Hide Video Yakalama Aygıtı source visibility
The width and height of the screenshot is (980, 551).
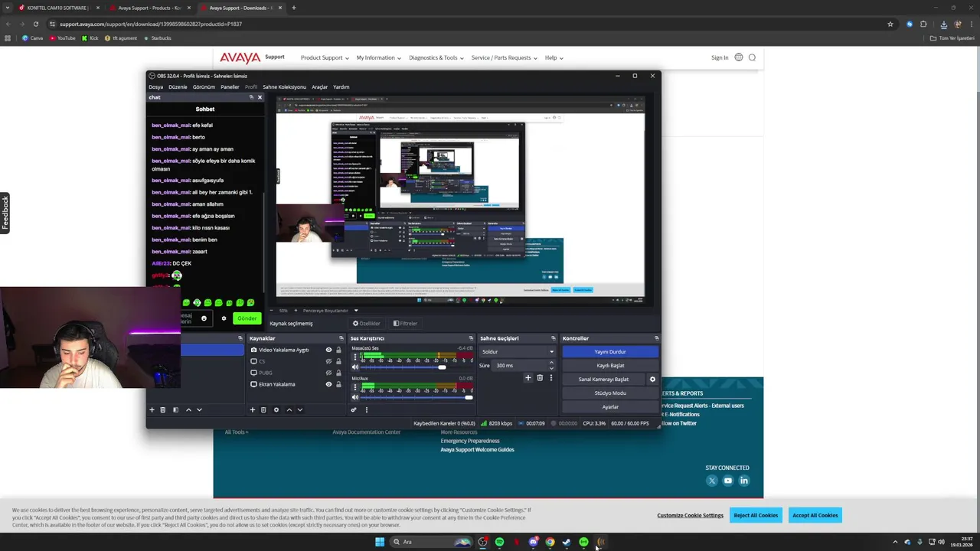click(328, 350)
